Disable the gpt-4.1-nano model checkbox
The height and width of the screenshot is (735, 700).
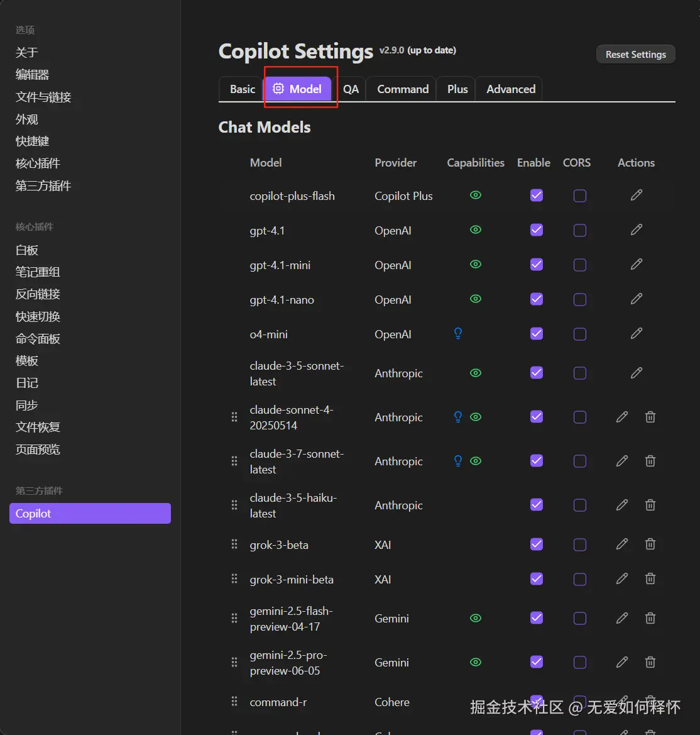click(x=536, y=299)
